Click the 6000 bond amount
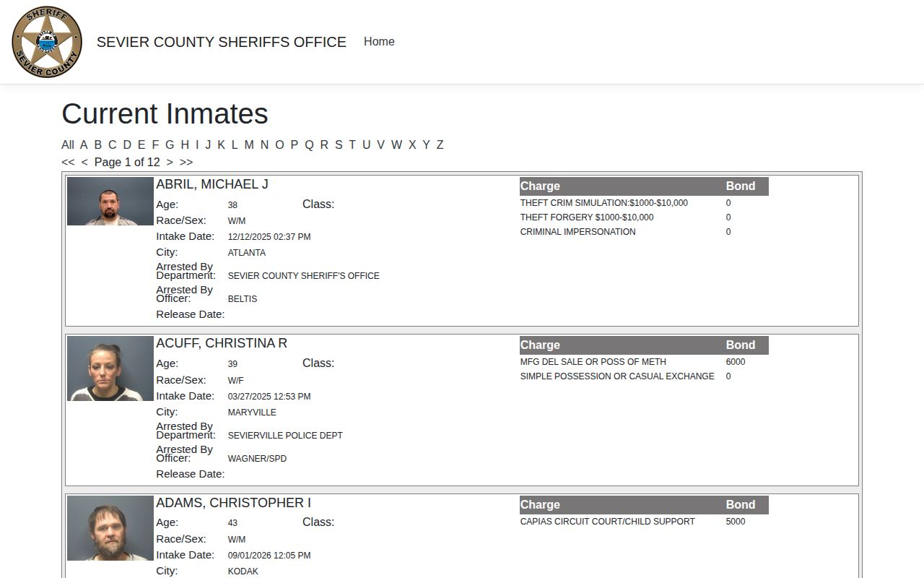This screenshot has height=578, width=924. 736,362
